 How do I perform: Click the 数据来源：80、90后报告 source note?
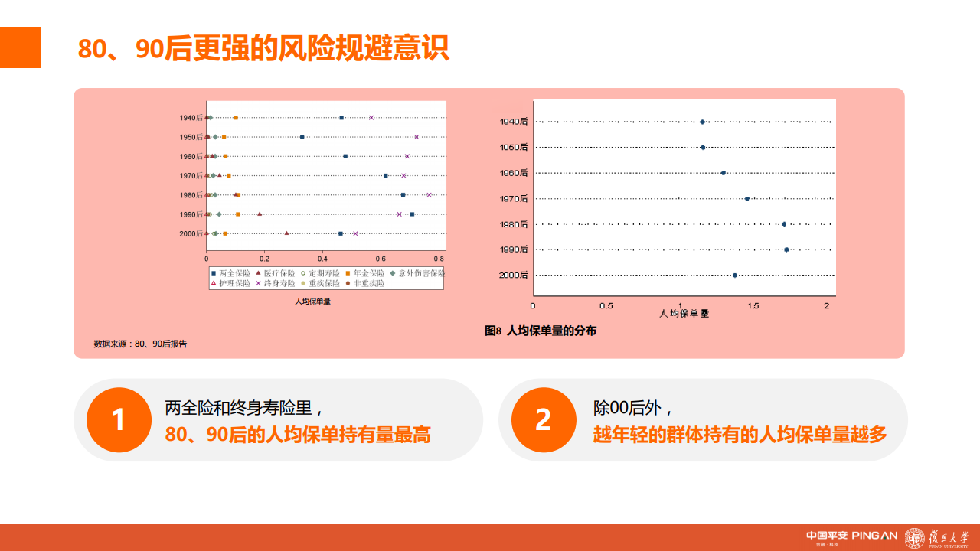tap(140, 344)
